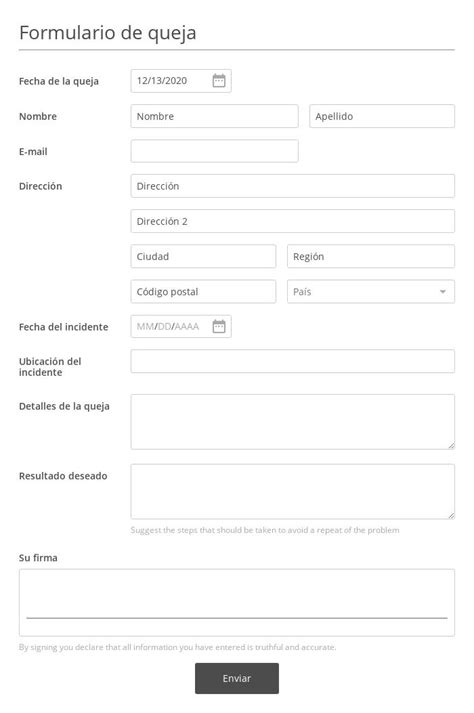Select the Dirección address line field

[292, 186]
